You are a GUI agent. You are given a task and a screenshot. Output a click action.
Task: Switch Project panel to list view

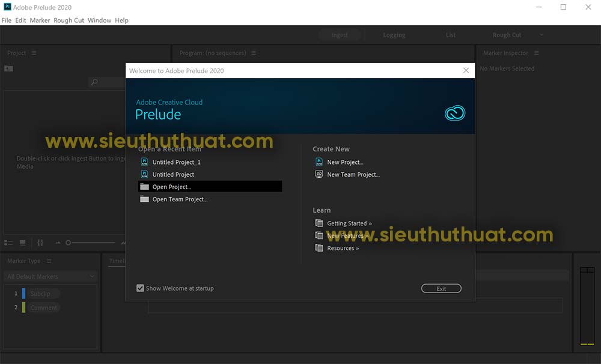[8, 243]
